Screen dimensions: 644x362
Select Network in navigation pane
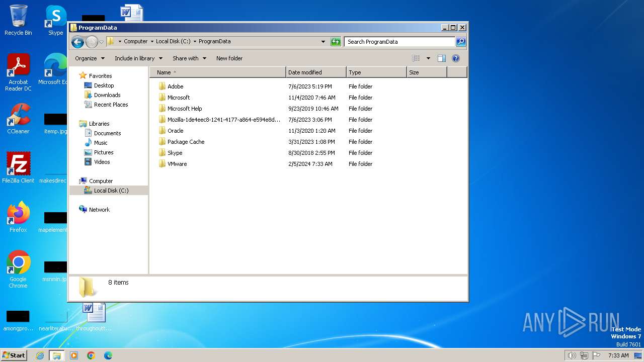(x=99, y=210)
